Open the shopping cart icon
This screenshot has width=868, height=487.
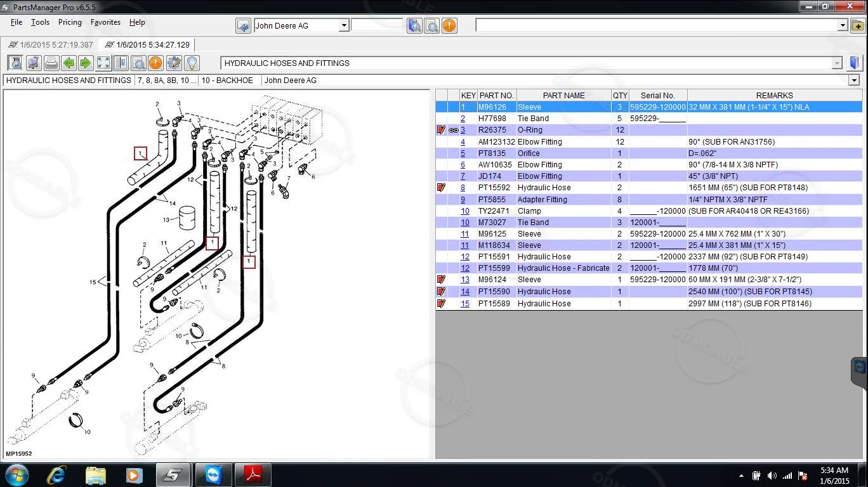pyautogui.click(x=34, y=63)
